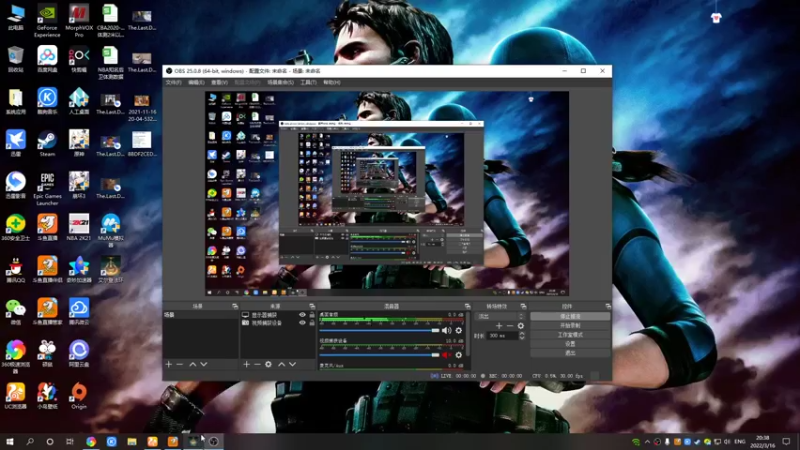This screenshot has width=800, height=450.
Task: Click transition duration 300 ms field
Action: [502, 336]
